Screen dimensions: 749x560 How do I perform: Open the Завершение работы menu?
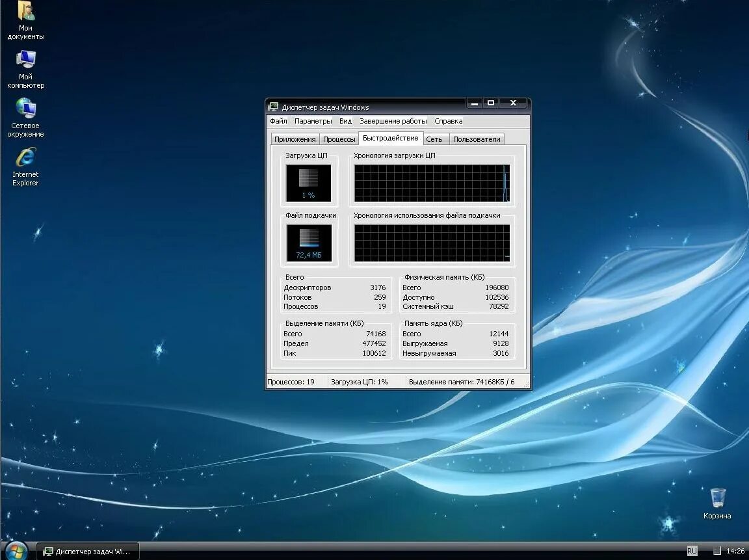[x=393, y=121]
